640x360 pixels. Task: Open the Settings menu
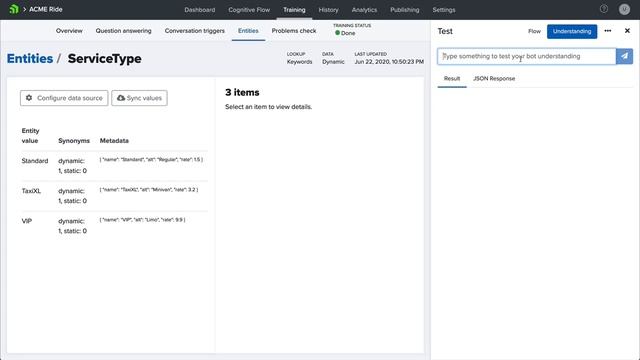tap(444, 10)
